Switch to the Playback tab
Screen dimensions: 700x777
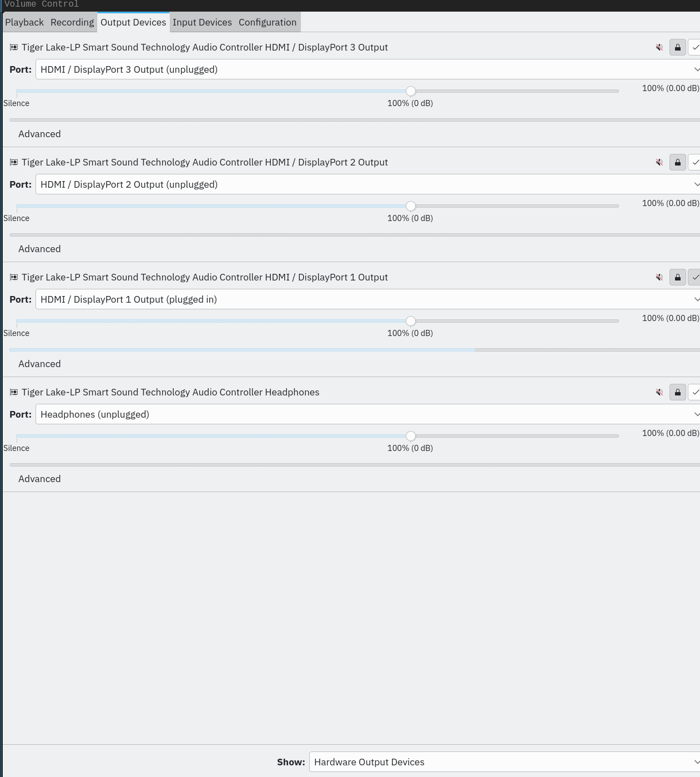[x=24, y=22]
